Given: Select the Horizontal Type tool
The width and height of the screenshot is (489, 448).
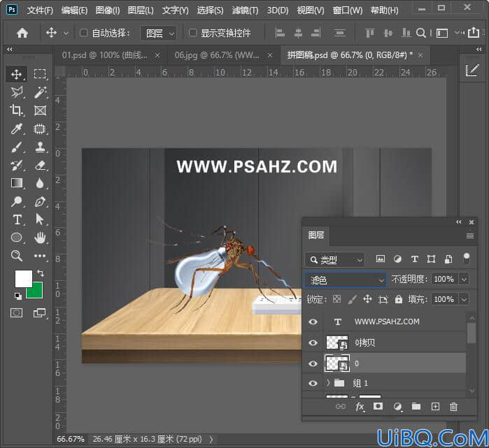Looking at the screenshot, I should pyautogui.click(x=17, y=219).
